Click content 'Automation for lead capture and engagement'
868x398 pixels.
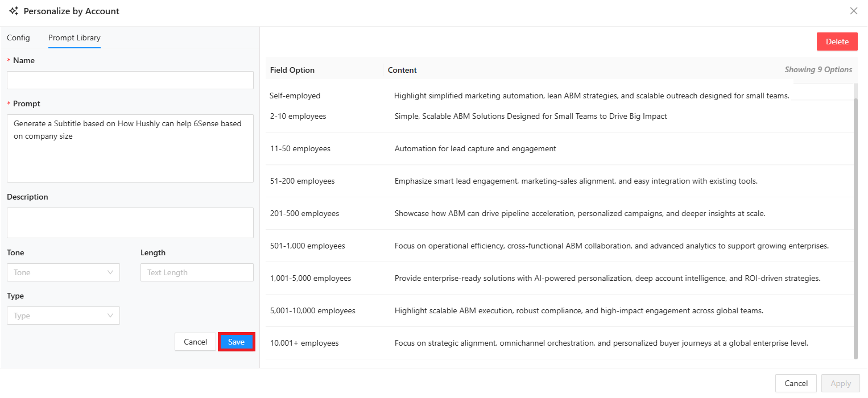coord(476,148)
